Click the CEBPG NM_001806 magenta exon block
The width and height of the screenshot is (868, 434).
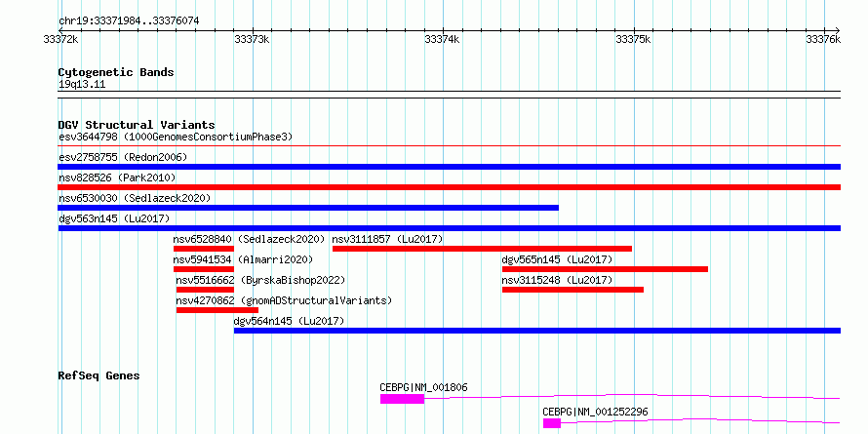tap(403, 399)
